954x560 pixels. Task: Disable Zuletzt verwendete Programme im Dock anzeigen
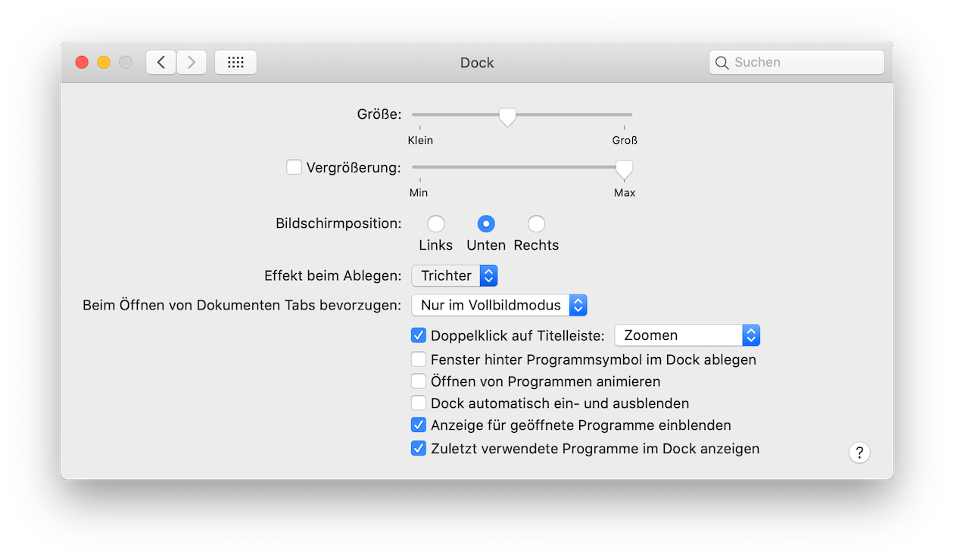pyautogui.click(x=419, y=449)
